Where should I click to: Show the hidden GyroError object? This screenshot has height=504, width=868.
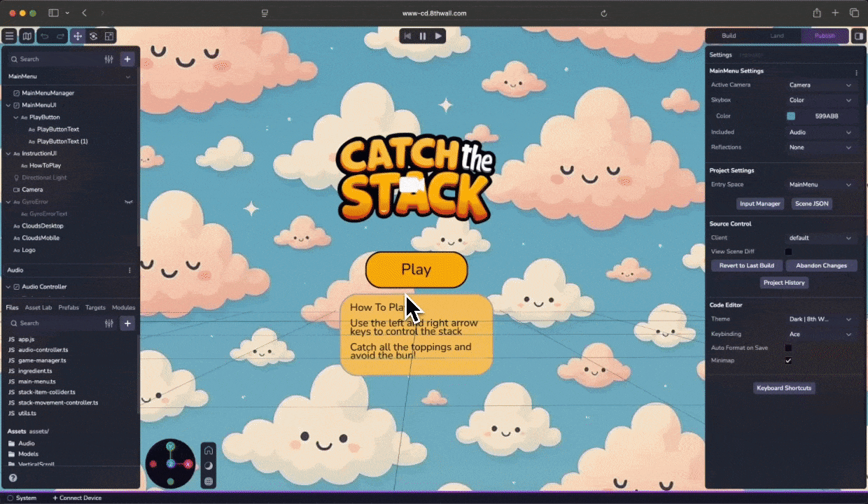(128, 202)
